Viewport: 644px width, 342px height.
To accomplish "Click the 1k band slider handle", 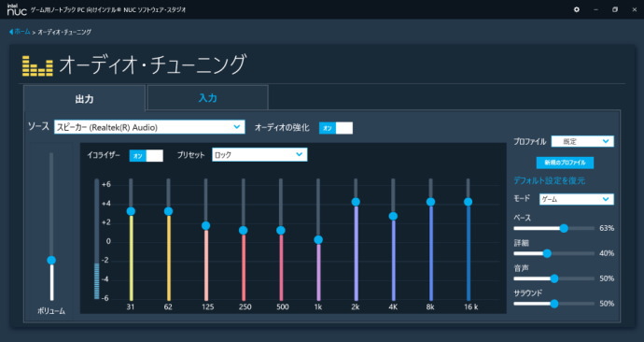I will pos(318,240).
